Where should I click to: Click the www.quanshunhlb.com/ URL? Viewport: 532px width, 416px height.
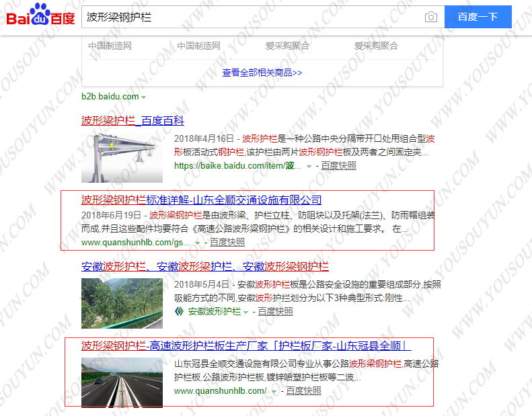pyautogui.click(x=221, y=391)
